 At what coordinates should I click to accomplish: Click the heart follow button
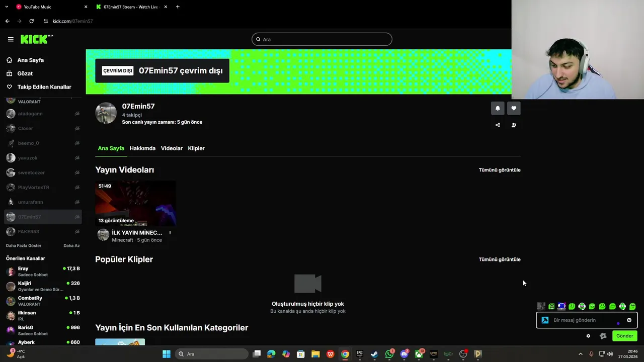(x=514, y=108)
